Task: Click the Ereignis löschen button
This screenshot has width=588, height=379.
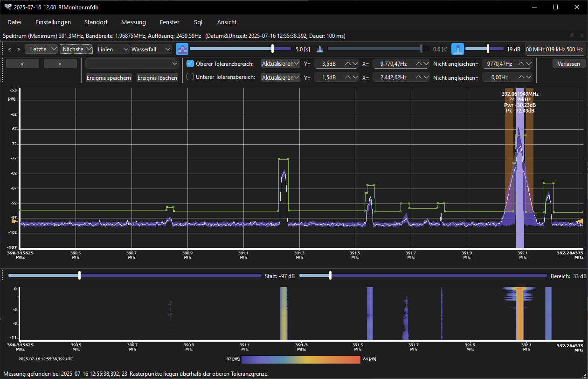Action: [x=157, y=78]
